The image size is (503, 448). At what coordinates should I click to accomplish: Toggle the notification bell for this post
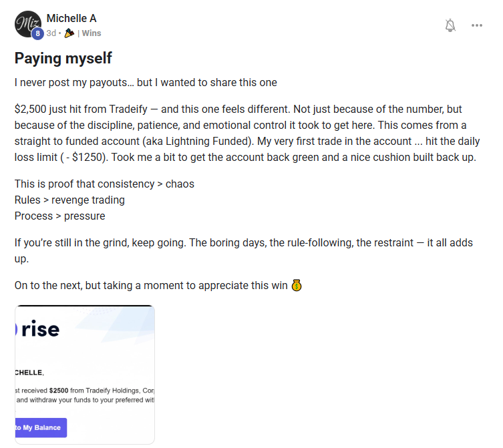tap(450, 25)
